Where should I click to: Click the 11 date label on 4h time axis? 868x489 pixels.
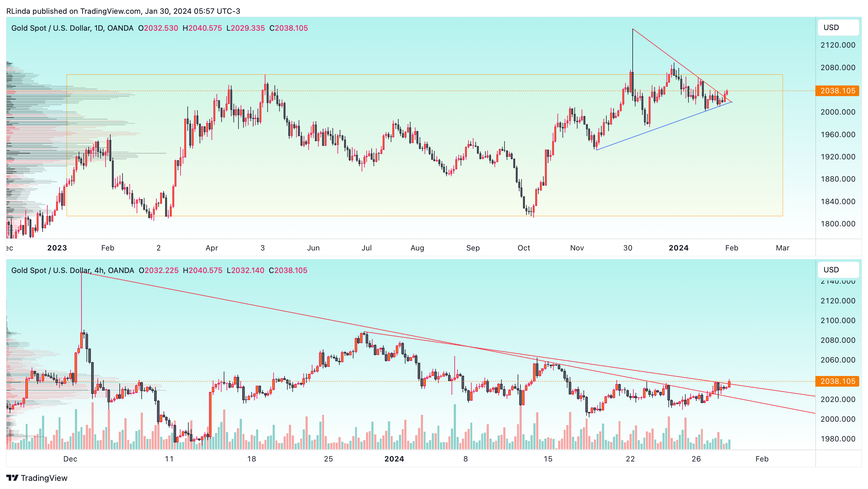169,459
